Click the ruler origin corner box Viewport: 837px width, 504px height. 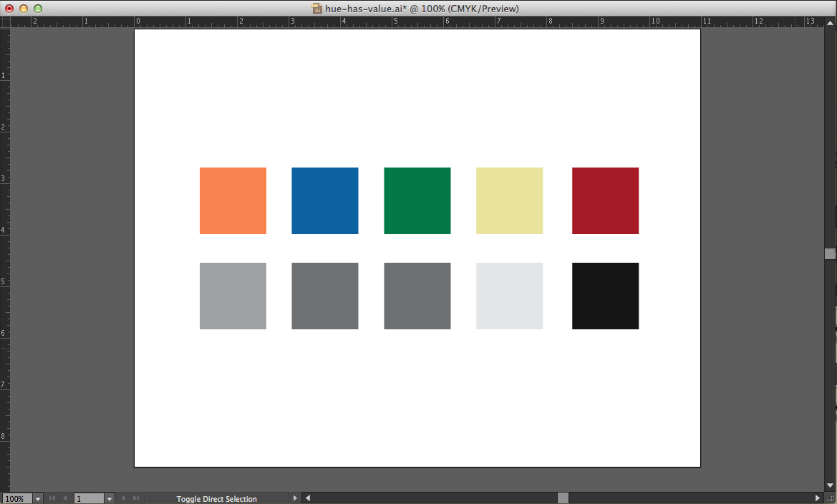(x=4, y=21)
